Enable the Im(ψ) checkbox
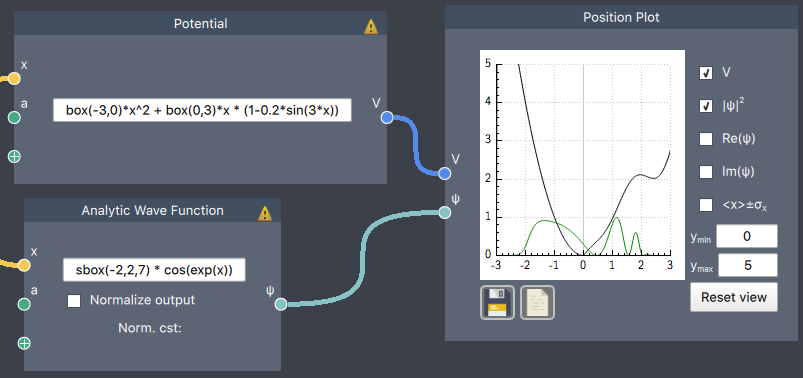Screen dimensions: 803x378 coord(706,172)
